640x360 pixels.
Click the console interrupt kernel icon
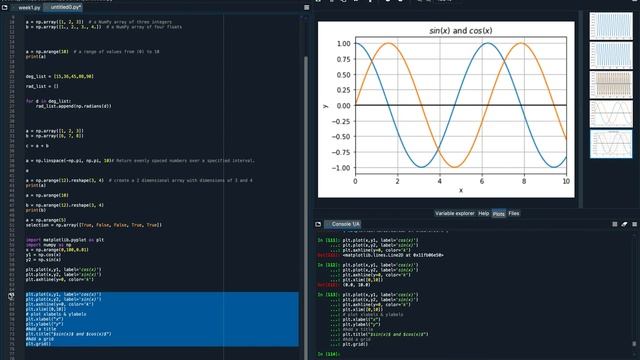615,224
